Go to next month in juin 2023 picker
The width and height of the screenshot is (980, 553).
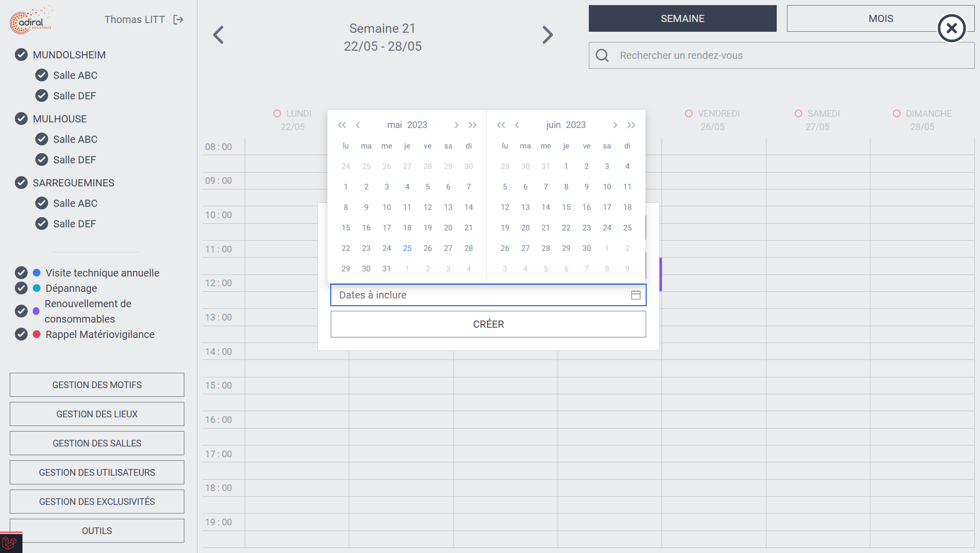click(x=615, y=125)
